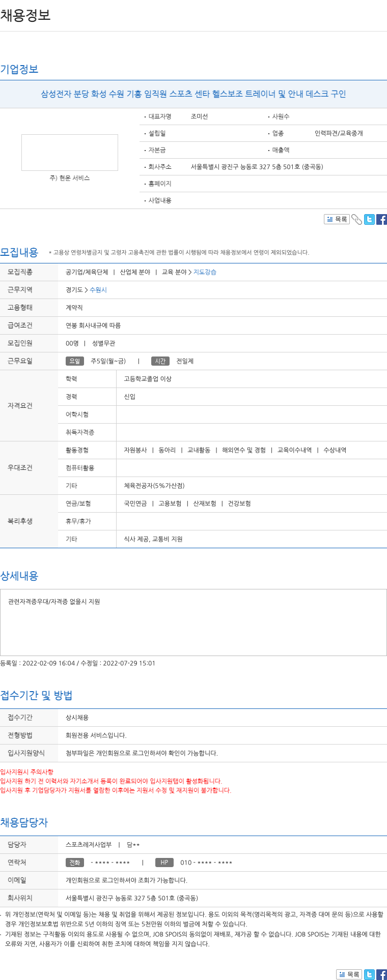This screenshot has height=980, width=387.
Task: Click the 접수기간 및 방법 section heading
Action: (x=36, y=695)
